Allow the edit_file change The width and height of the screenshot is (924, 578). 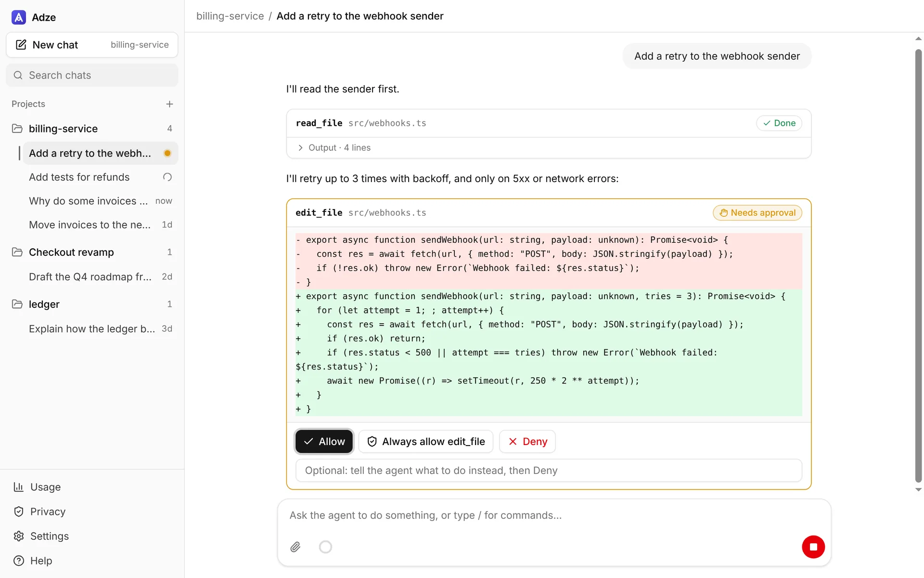click(324, 442)
